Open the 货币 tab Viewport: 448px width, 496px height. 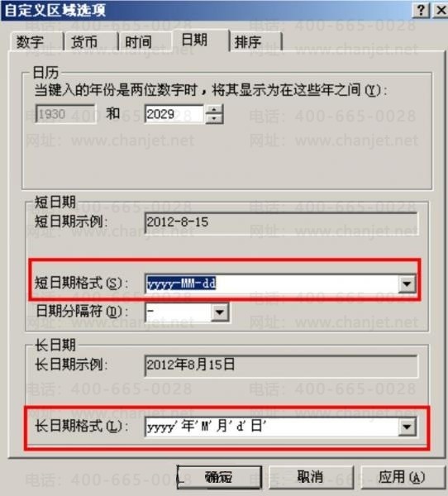[91, 42]
